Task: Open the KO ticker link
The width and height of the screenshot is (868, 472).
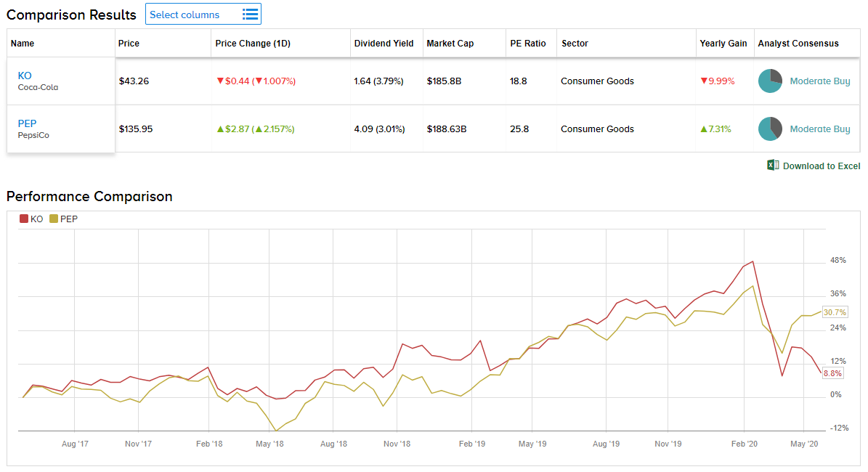Action: 25,76
